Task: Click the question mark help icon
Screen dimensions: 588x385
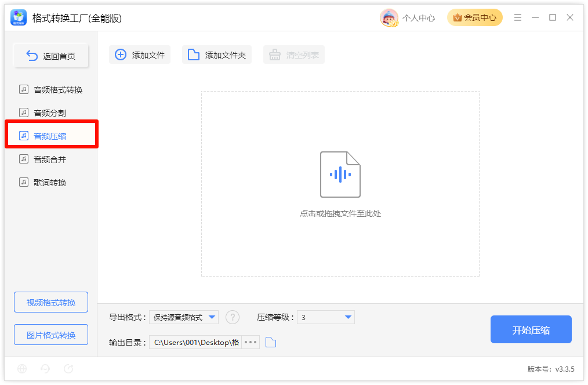Action: pyautogui.click(x=233, y=317)
